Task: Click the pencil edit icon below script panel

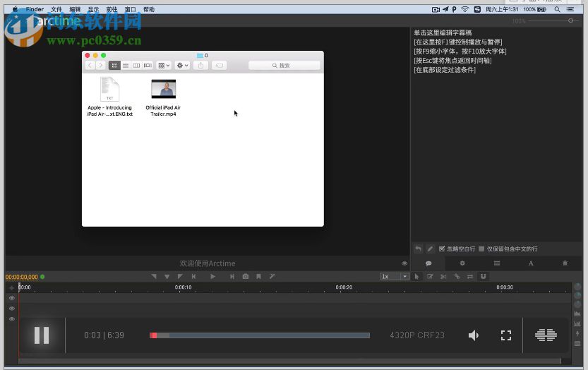Action: [430, 249]
